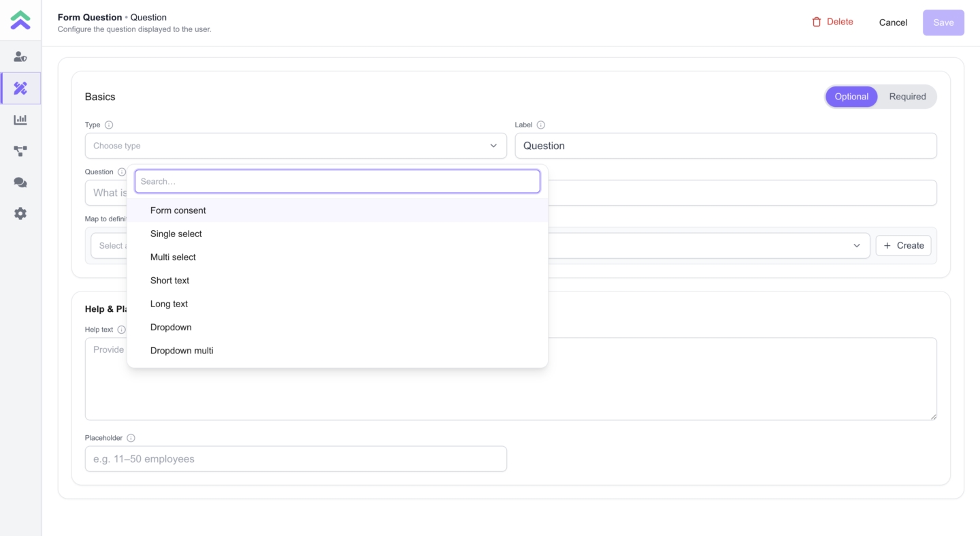Screen dimensions: 980x536
Task: Pick Dropdown multi from the list
Action: (182, 351)
